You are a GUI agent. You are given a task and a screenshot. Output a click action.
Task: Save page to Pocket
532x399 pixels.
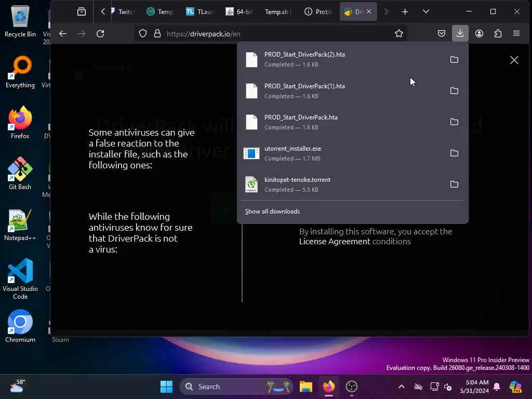pos(442,33)
